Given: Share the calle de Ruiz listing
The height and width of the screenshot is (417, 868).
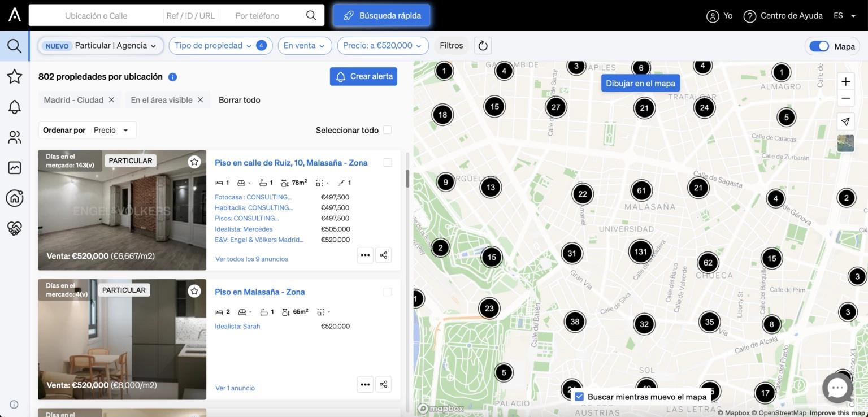Looking at the screenshot, I should pyautogui.click(x=384, y=255).
